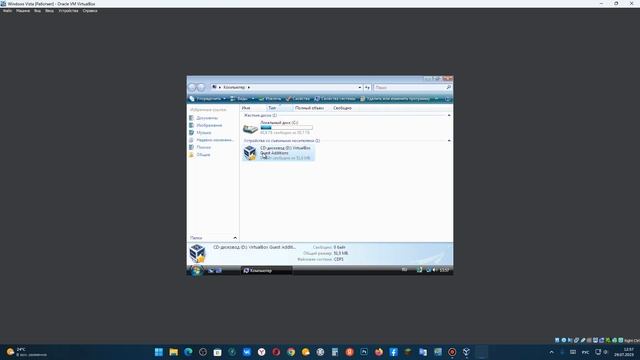Open File Explorer from host taskbar
The width and height of the screenshot is (640, 360).
(x=173, y=352)
